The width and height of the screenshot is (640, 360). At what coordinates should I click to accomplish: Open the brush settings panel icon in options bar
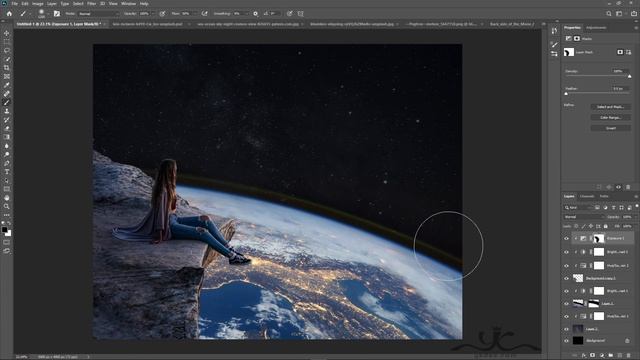point(57,13)
